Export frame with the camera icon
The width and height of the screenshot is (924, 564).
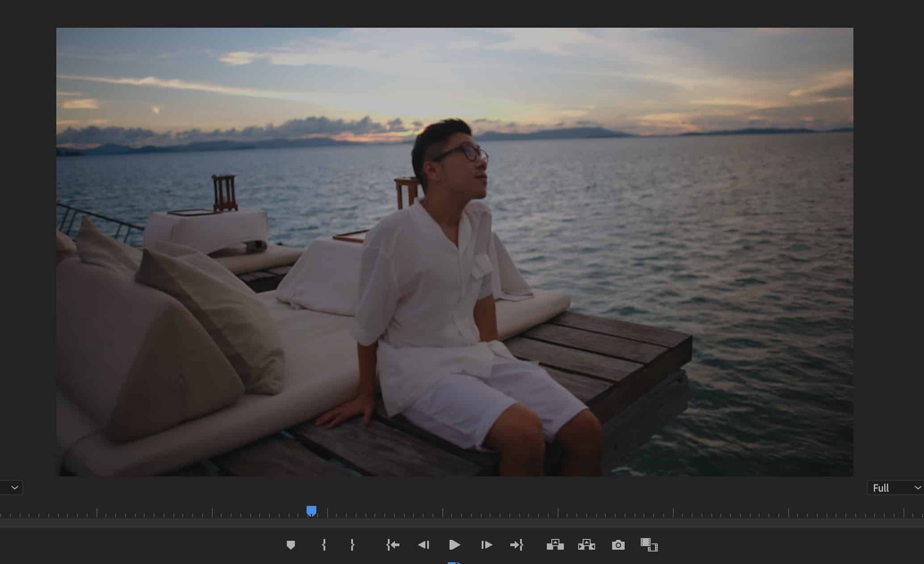[x=618, y=545]
